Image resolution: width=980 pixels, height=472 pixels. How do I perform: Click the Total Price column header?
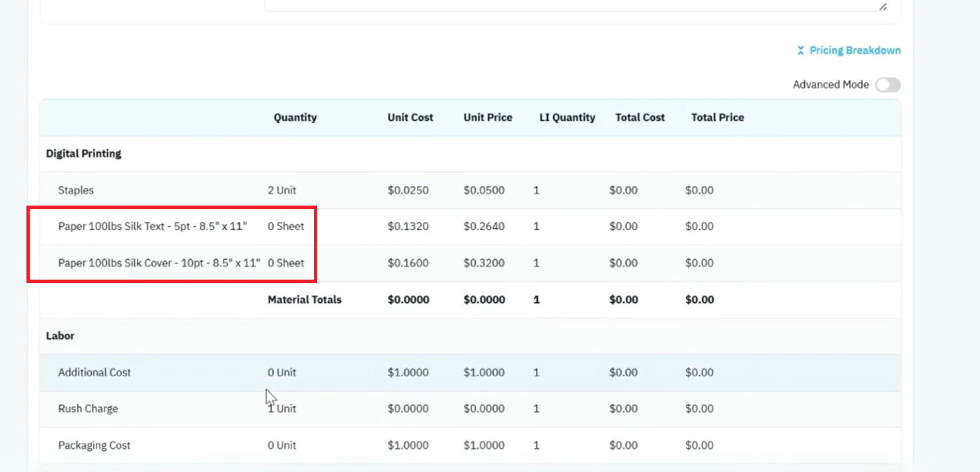pos(718,117)
